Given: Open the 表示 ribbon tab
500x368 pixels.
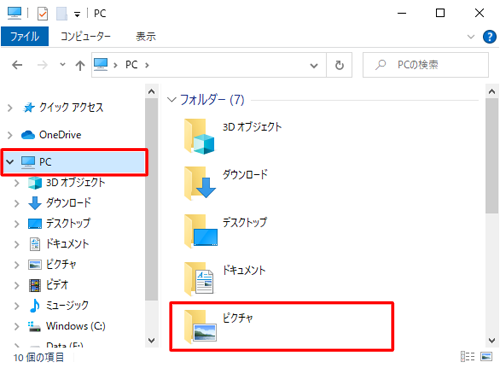Looking at the screenshot, I should (146, 36).
